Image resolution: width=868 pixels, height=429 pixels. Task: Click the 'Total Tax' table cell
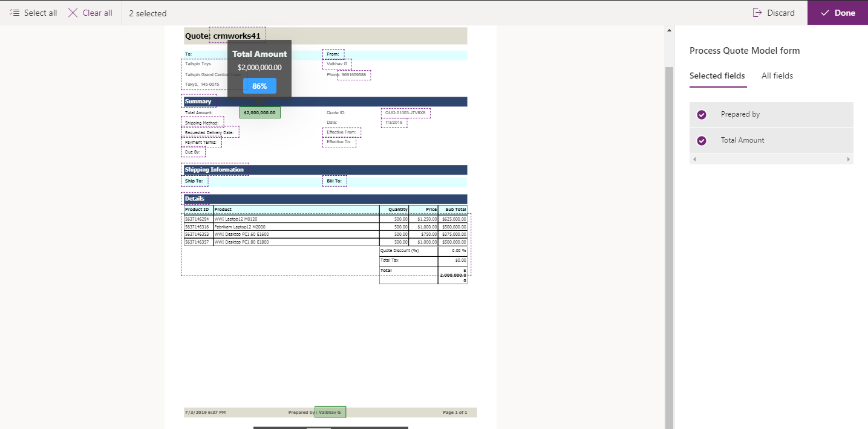[x=408, y=260]
